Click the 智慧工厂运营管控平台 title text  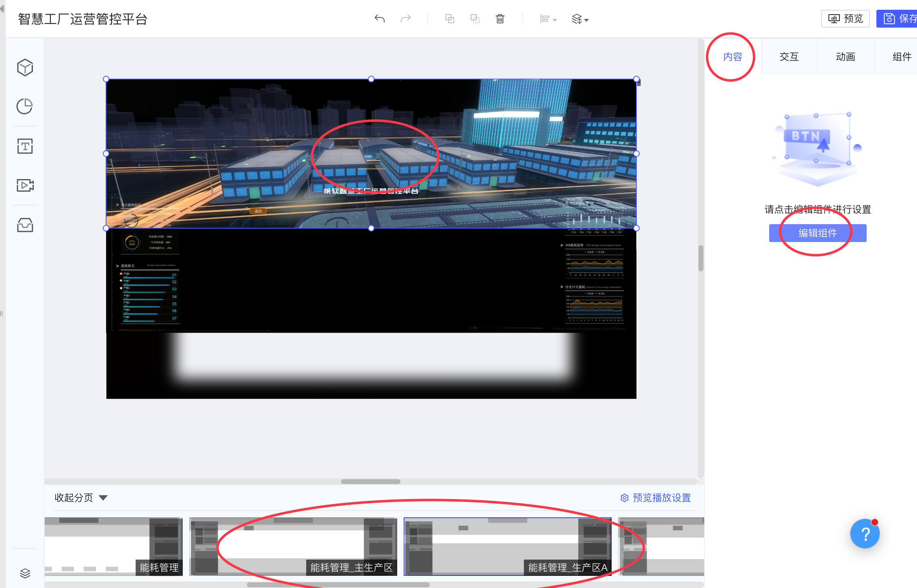point(82,19)
